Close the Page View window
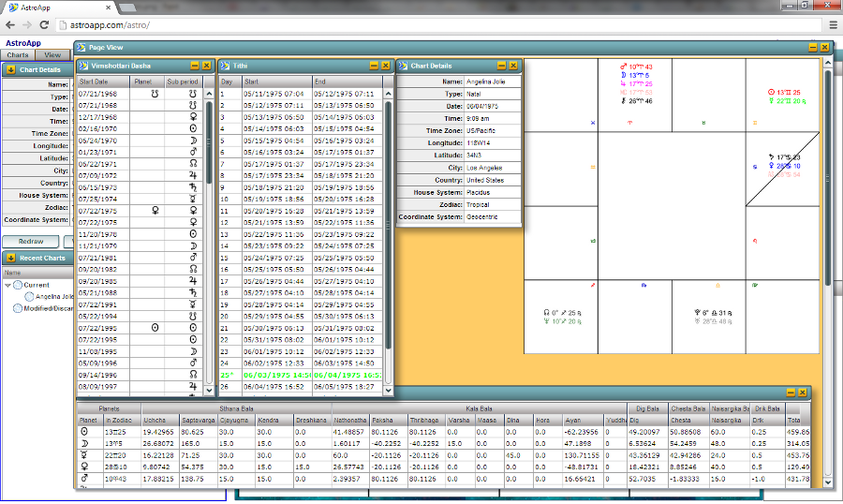This screenshot has height=504, width=843. click(x=824, y=47)
